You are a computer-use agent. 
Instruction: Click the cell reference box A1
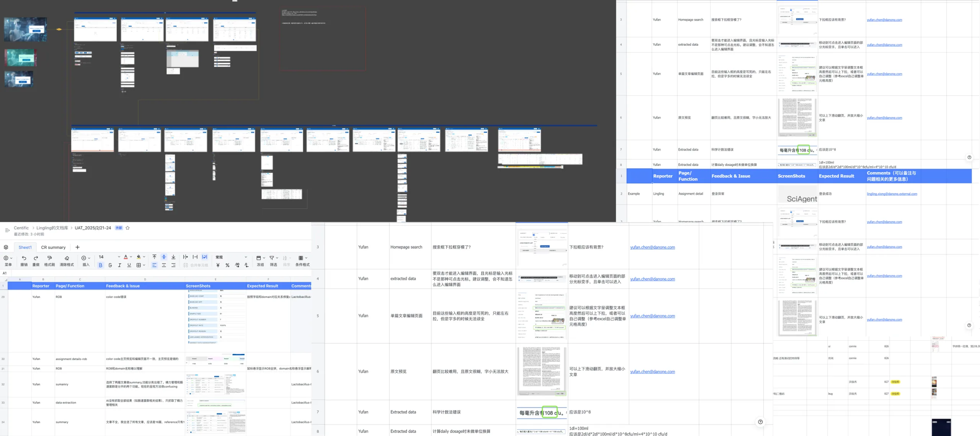[5, 273]
